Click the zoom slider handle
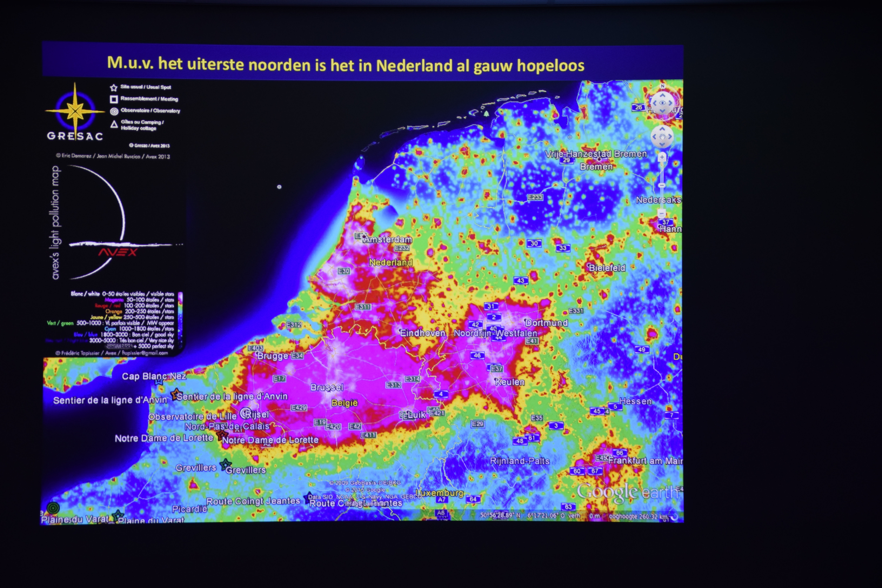This screenshot has width=882, height=588. click(662, 186)
